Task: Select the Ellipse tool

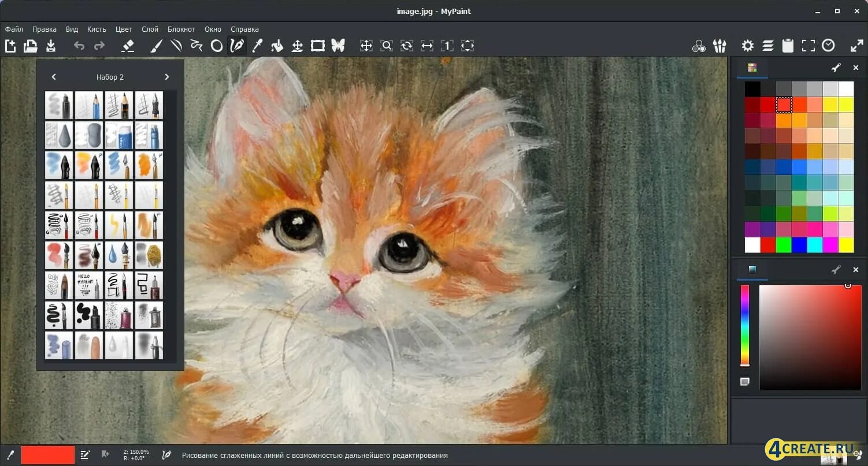Action: tap(217, 46)
